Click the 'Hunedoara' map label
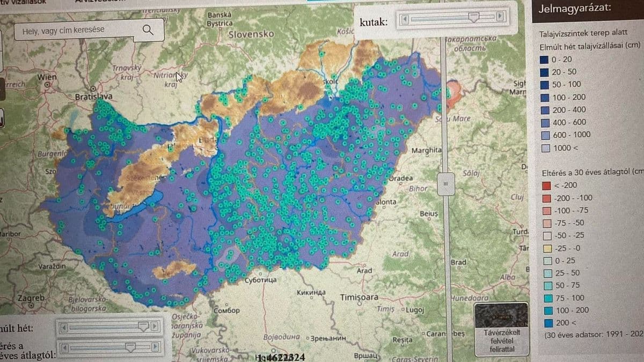This screenshot has height=362, width=644. (x=470, y=298)
